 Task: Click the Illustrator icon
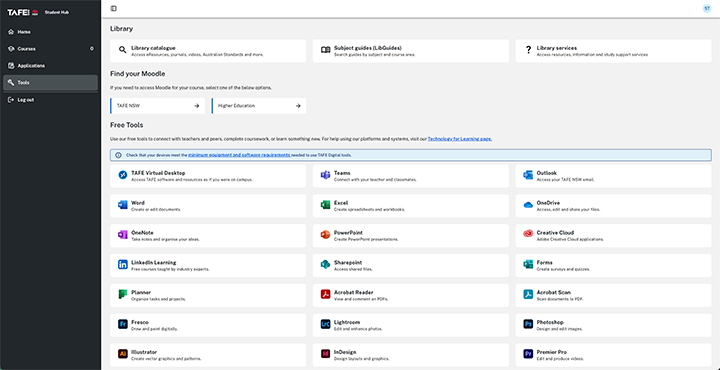tap(123, 354)
